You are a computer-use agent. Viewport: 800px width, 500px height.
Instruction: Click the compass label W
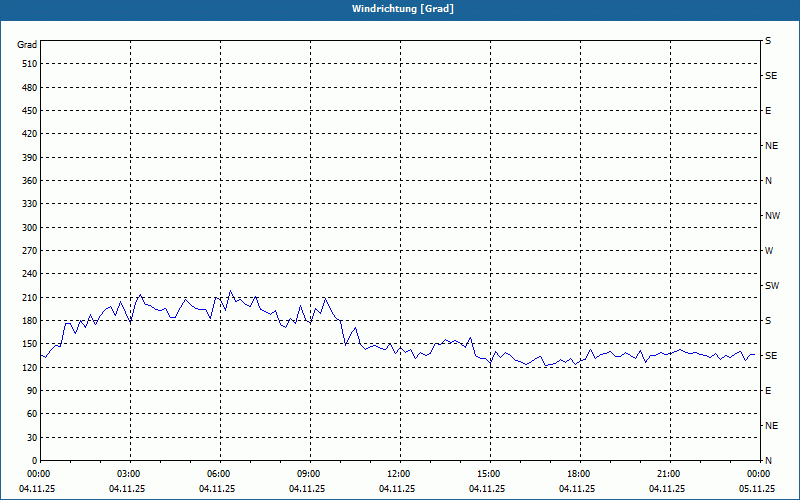click(769, 251)
